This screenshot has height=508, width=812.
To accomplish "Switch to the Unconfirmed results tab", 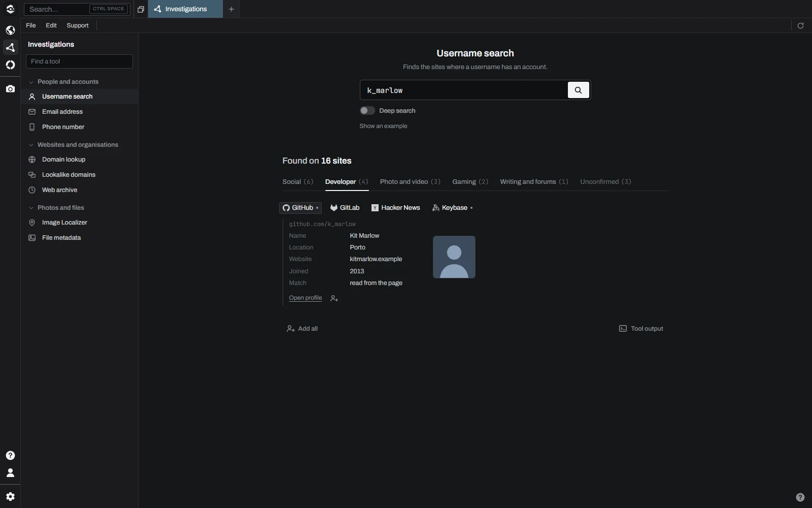I will tap(605, 182).
